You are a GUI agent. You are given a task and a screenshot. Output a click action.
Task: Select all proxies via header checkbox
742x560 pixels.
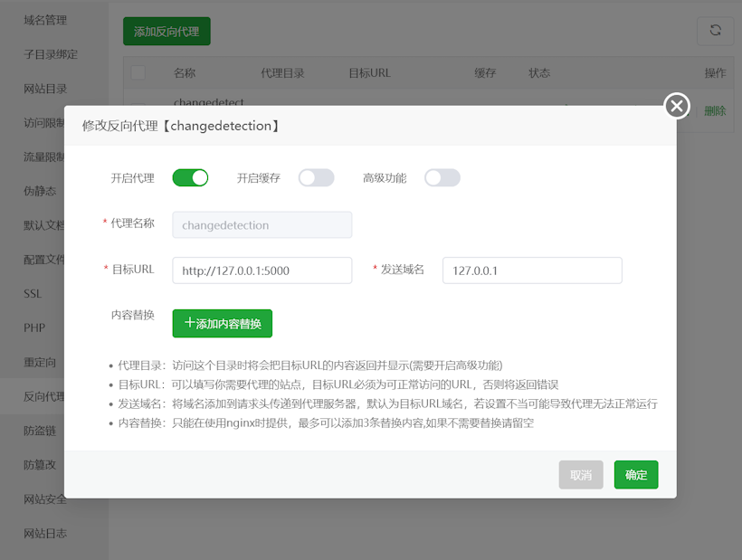pos(138,72)
